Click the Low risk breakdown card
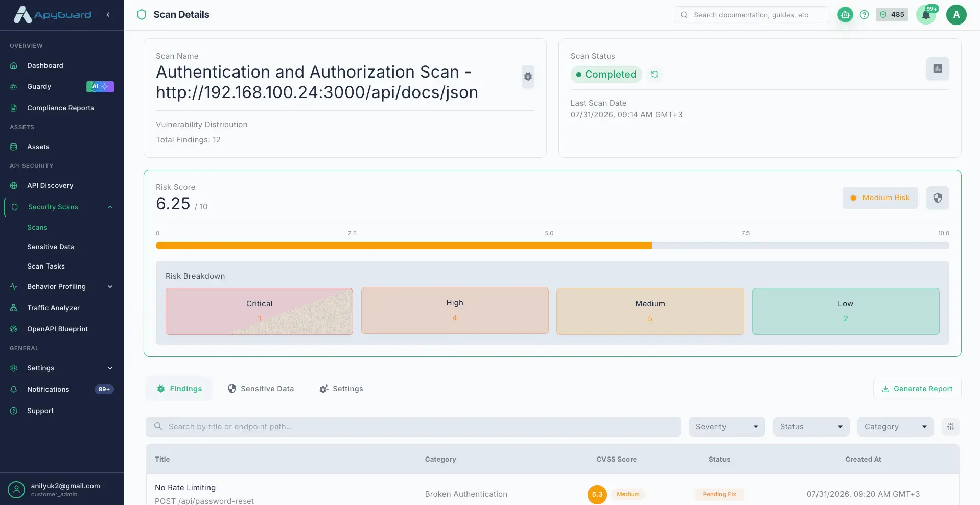 [846, 311]
